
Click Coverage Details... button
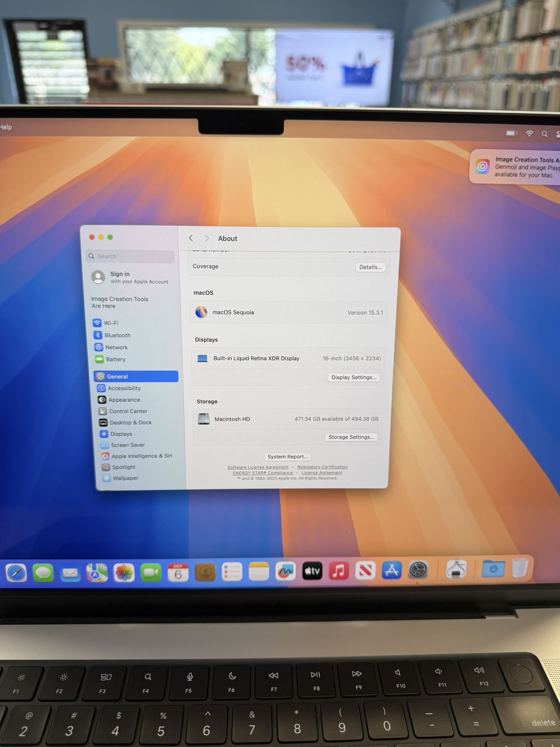pyautogui.click(x=370, y=267)
